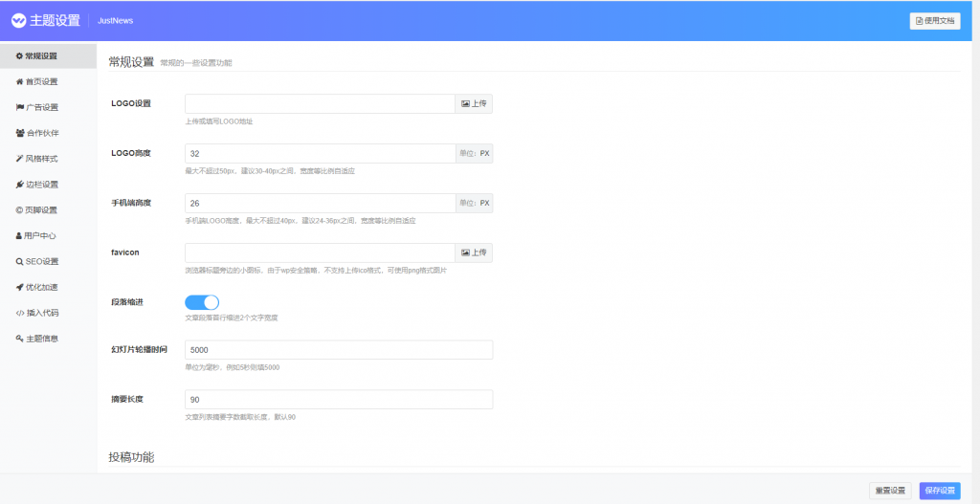Go to 插入代码 section
The height and width of the screenshot is (504, 980).
(48, 313)
